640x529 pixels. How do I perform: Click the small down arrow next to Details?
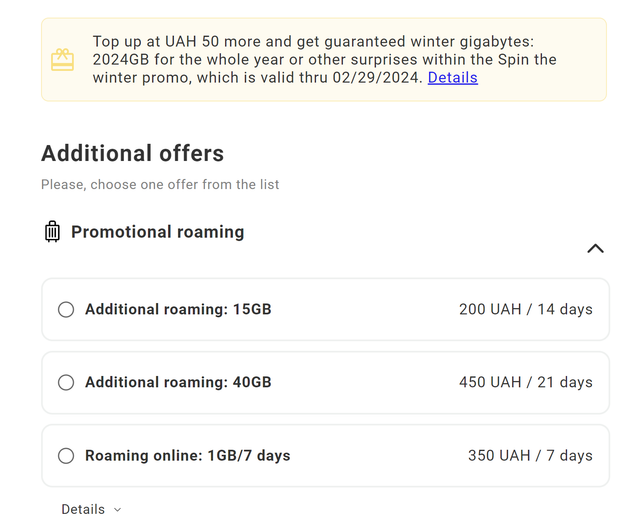point(118,510)
